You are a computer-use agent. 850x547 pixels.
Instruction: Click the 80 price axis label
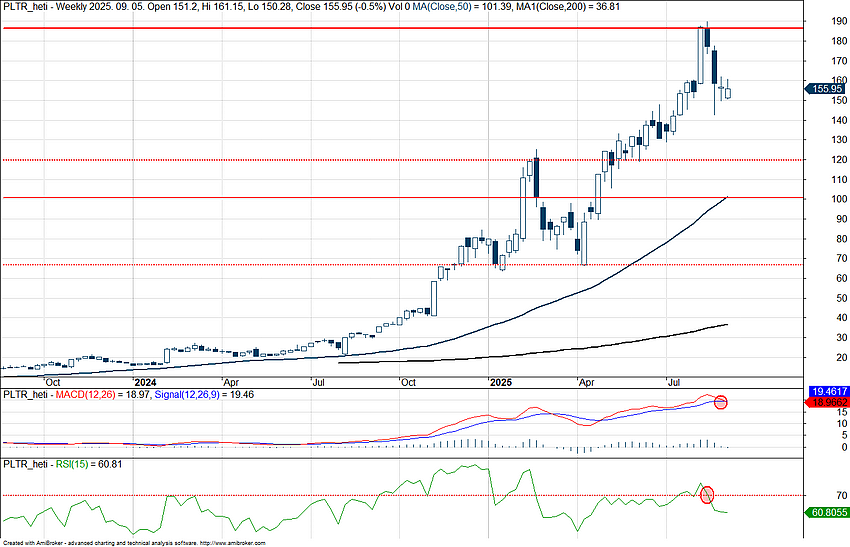842,239
